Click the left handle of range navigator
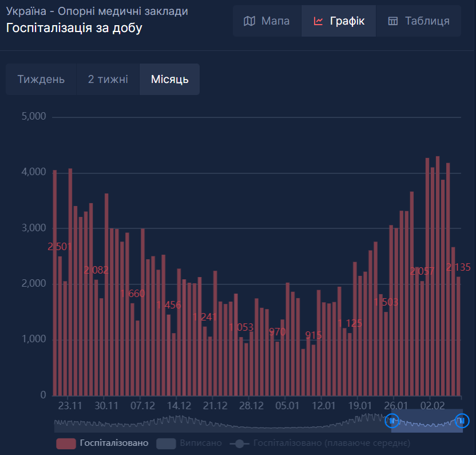 pos(392,421)
